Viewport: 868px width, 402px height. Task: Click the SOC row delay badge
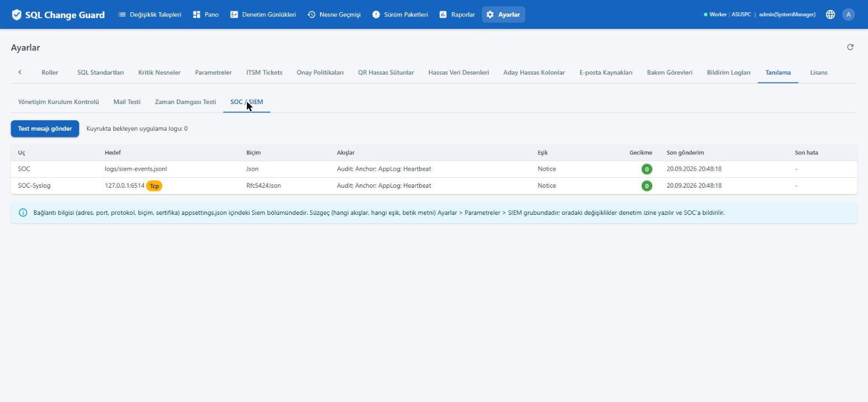[647, 169]
